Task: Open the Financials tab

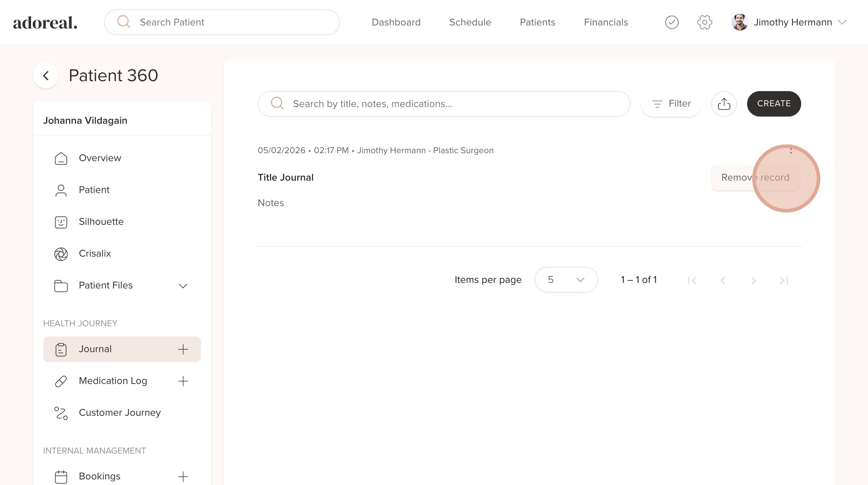Action: (x=605, y=22)
